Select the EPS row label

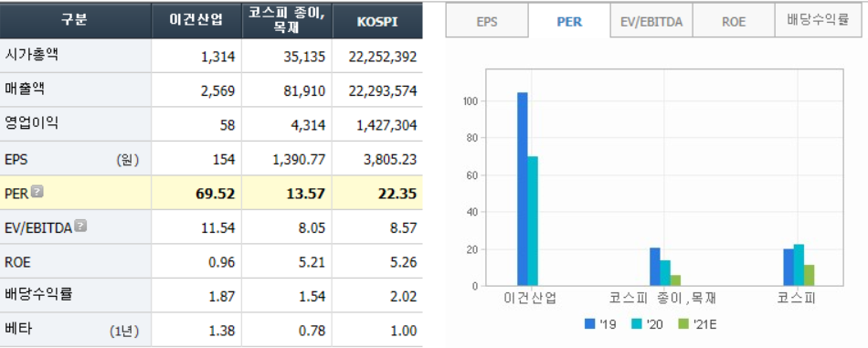pos(16,160)
